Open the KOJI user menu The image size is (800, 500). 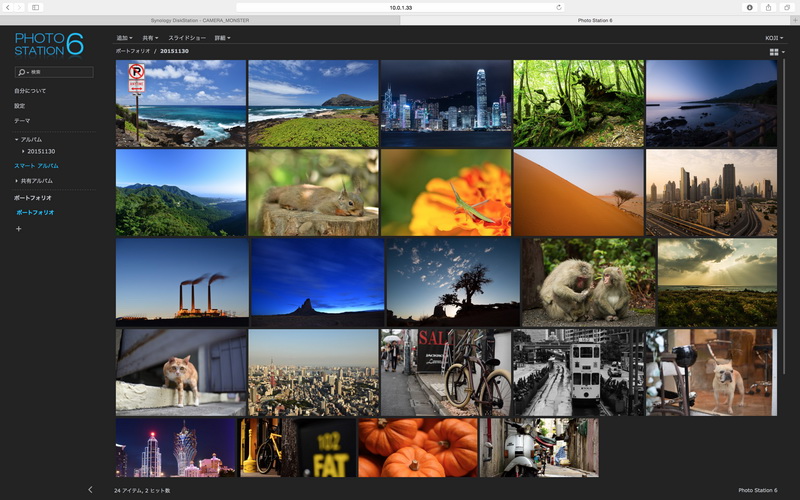point(774,38)
